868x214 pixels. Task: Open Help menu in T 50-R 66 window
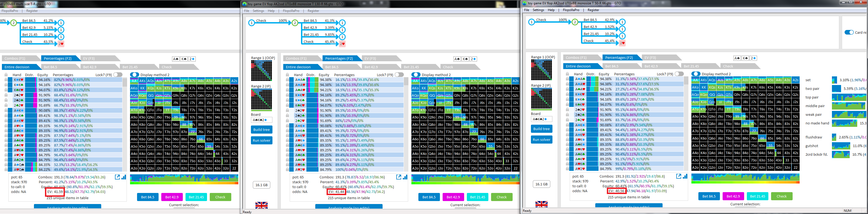pyautogui.click(x=551, y=10)
